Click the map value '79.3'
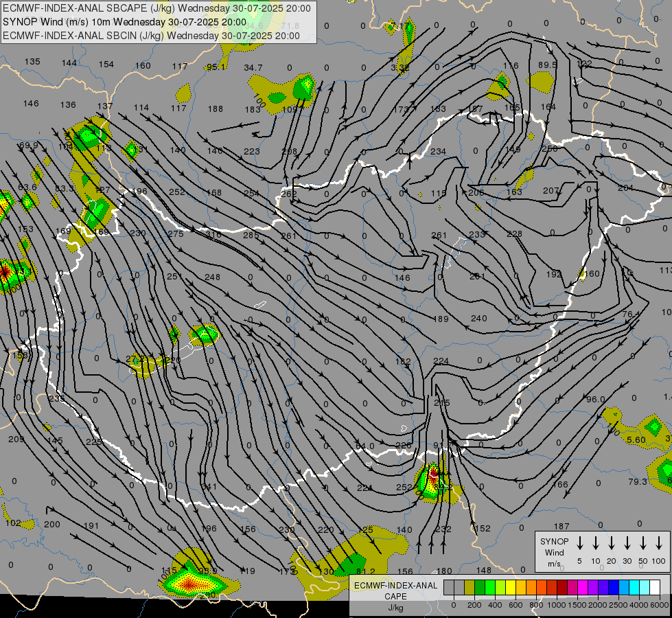This screenshot has width=672, height=618. coord(637,481)
